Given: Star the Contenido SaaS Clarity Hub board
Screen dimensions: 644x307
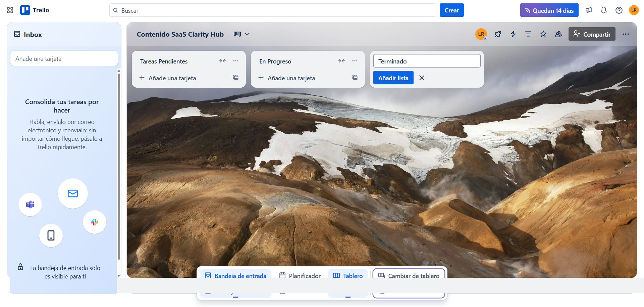Looking at the screenshot, I should point(543,34).
